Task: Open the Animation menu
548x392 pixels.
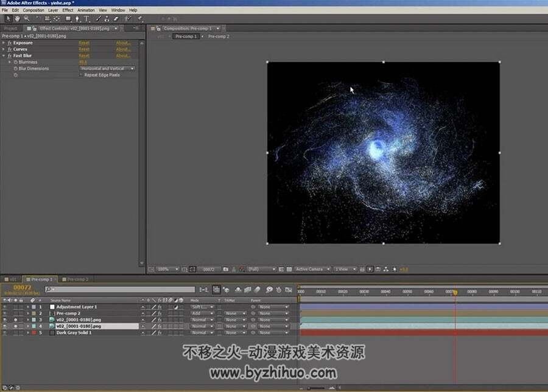Action: pos(86,10)
